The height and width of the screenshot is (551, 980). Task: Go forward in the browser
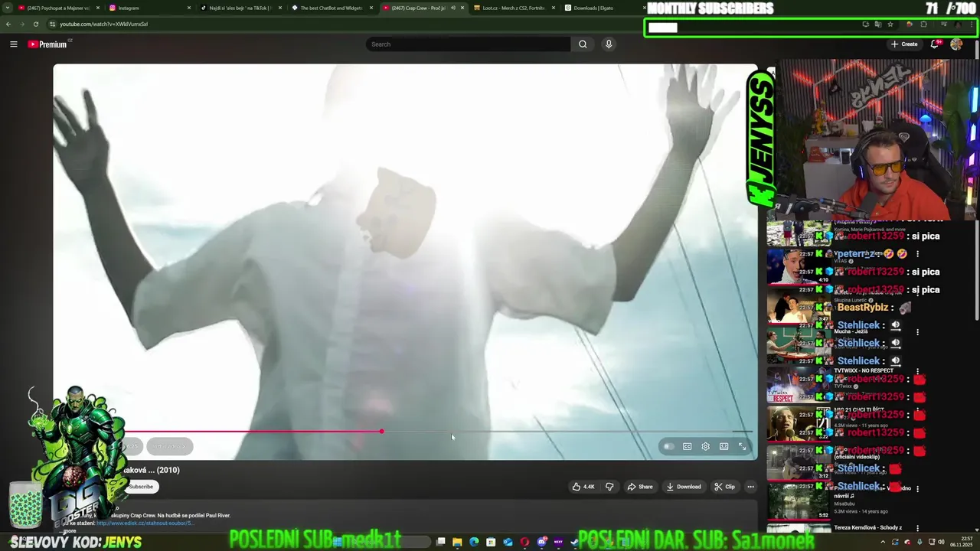tap(21, 24)
